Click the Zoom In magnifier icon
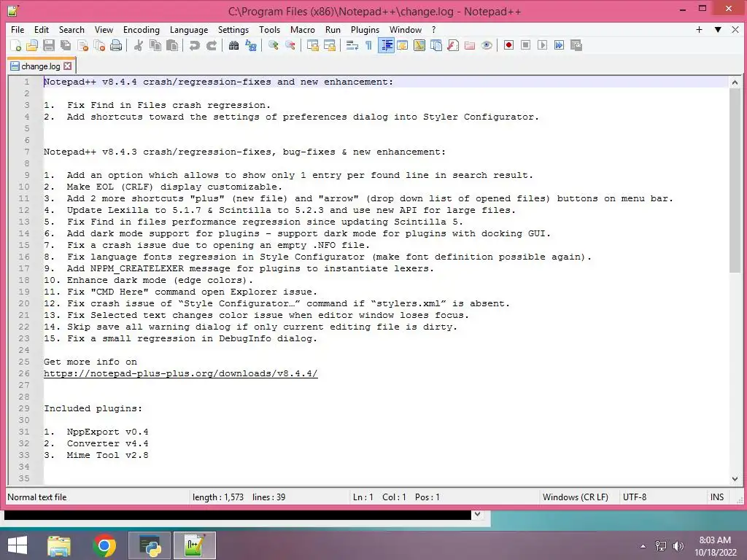747x560 pixels. [273, 45]
